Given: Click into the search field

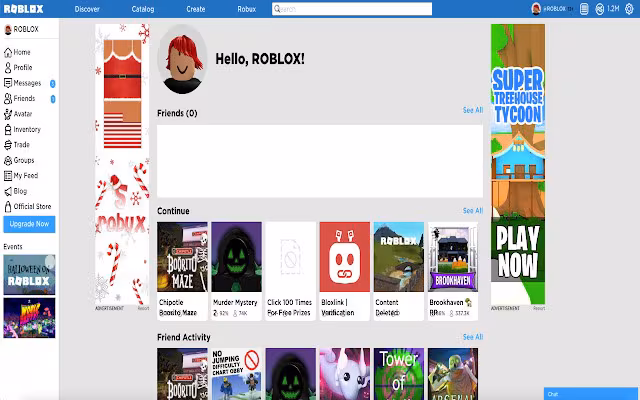Looking at the screenshot, I should [352, 9].
